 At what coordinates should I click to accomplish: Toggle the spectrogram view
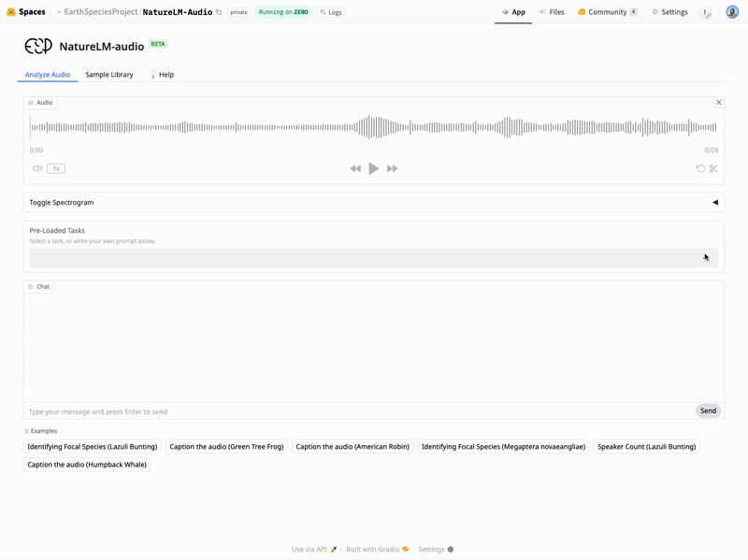pos(374,201)
